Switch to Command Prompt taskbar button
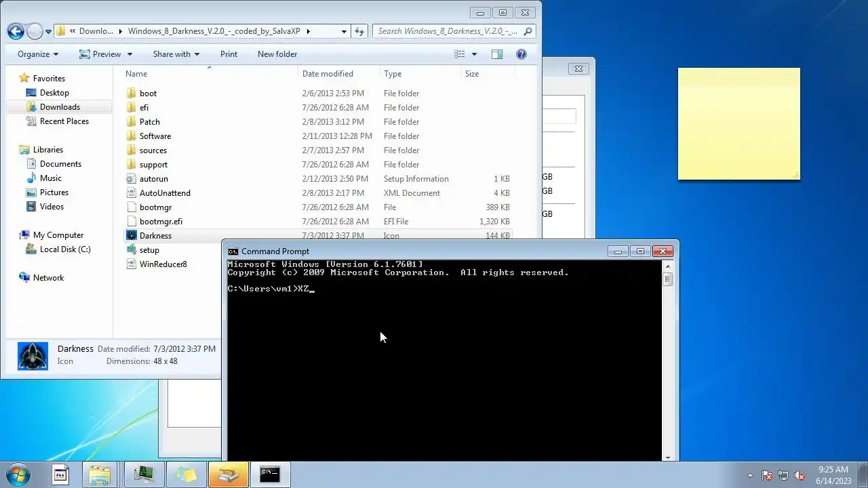 coord(270,474)
